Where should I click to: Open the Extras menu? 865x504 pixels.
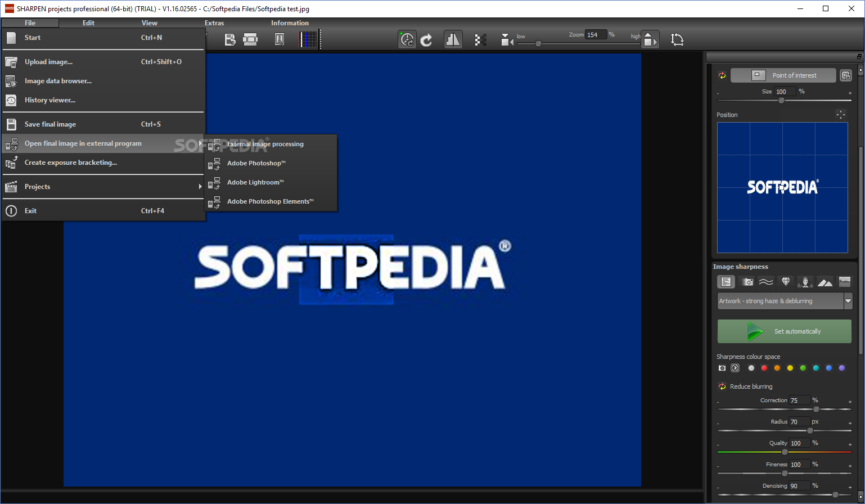click(214, 23)
